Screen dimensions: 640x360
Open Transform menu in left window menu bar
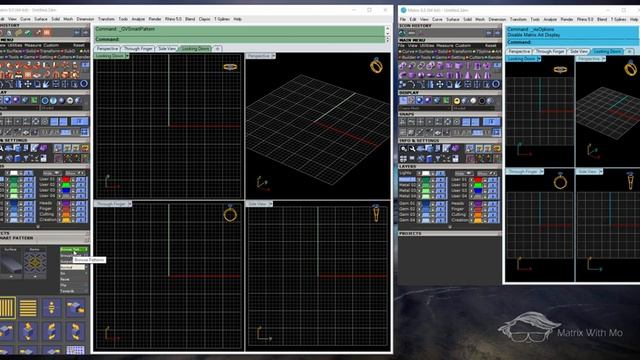[106, 19]
